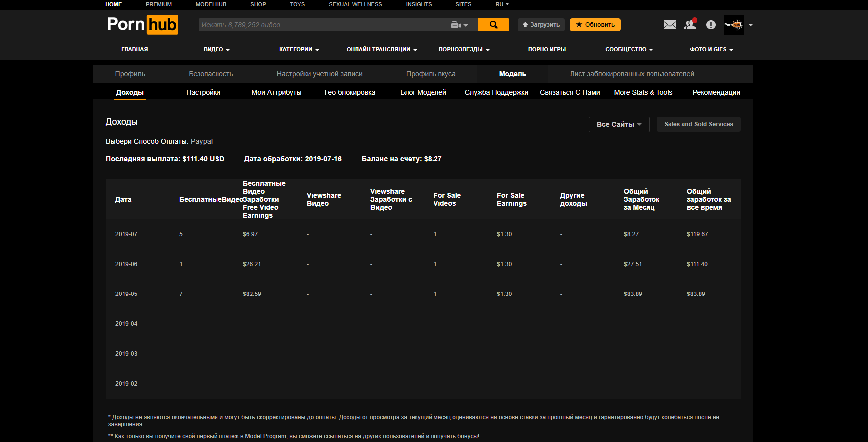Open friend requests icon with red badge

coord(690,25)
